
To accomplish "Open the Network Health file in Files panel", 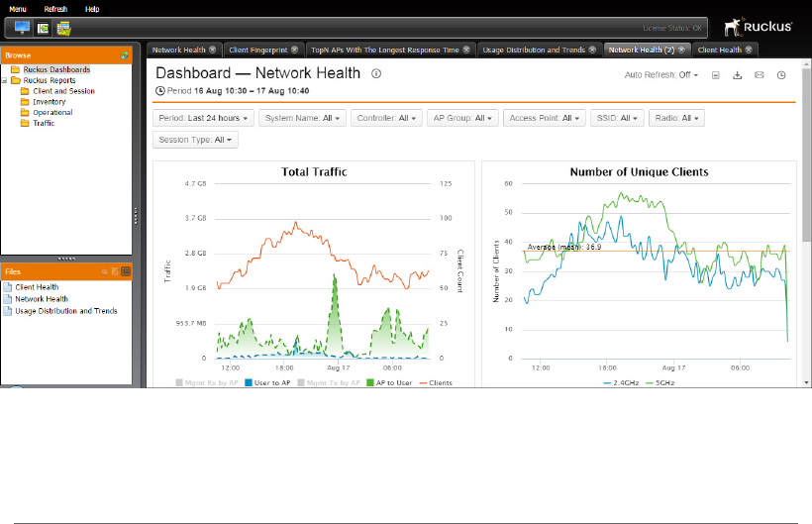I will [42, 299].
